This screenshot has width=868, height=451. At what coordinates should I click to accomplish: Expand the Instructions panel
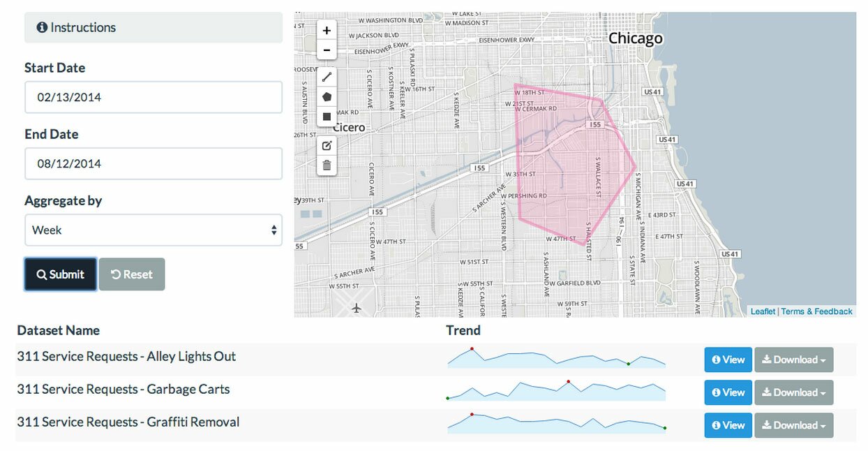154,28
